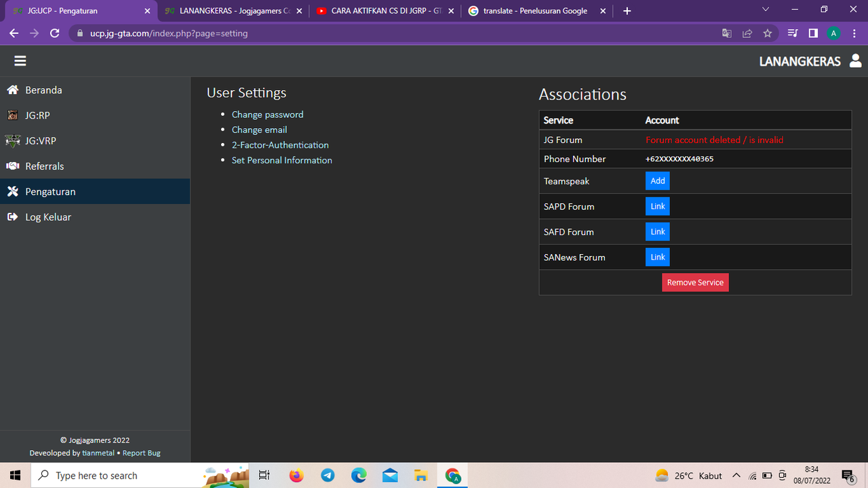This screenshot has width=868, height=488.
Task: Click Chrome icon on the taskbar
Action: 452,475
